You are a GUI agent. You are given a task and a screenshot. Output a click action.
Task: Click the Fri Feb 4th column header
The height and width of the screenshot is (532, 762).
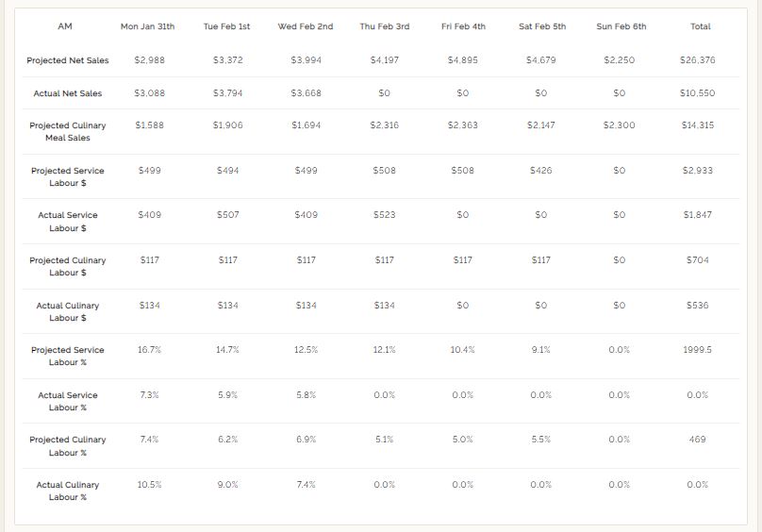(463, 26)
